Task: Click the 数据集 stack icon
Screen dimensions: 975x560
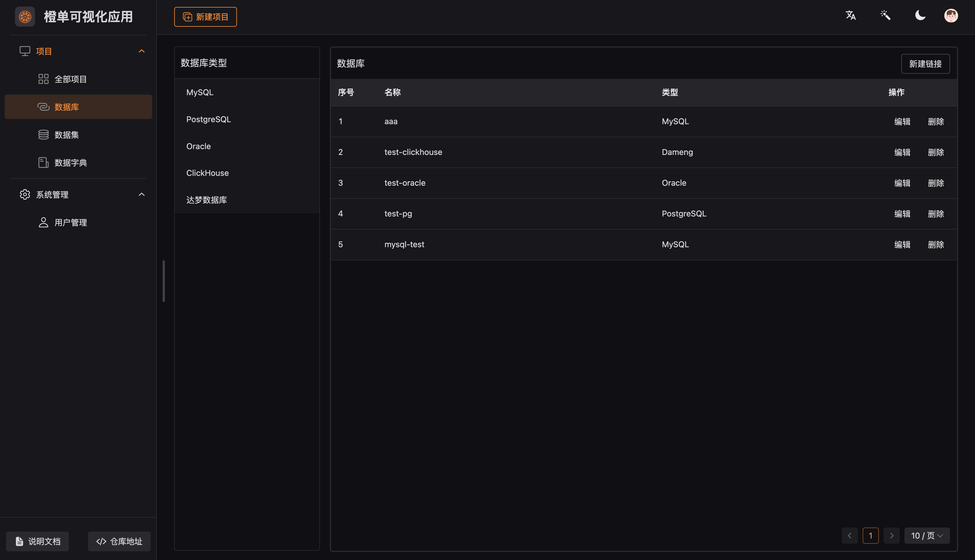Action: click(44, 135)
